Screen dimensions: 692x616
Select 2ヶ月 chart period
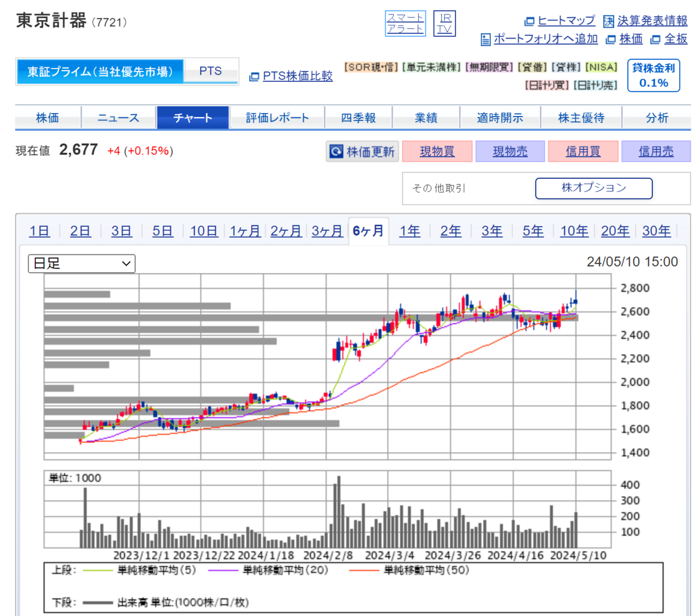286,231
